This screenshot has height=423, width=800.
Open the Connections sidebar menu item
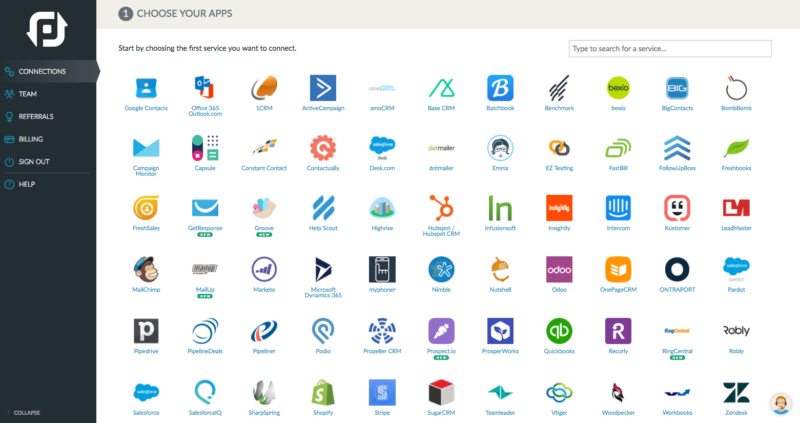[42, 71]
